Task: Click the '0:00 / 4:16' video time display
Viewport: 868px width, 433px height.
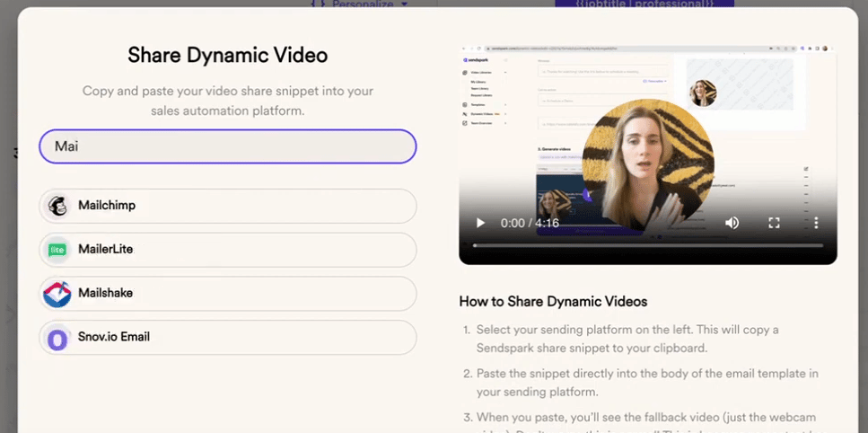Action: (x=530, y=223)
